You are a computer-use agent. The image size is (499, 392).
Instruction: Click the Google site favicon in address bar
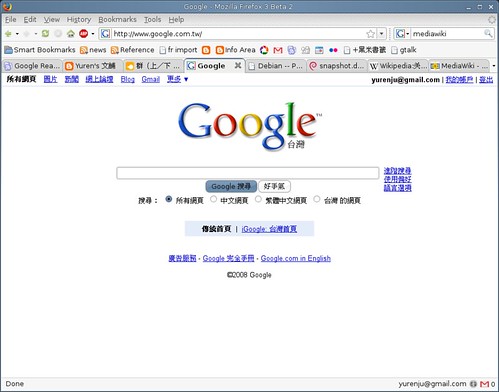[x=105, y=34]
